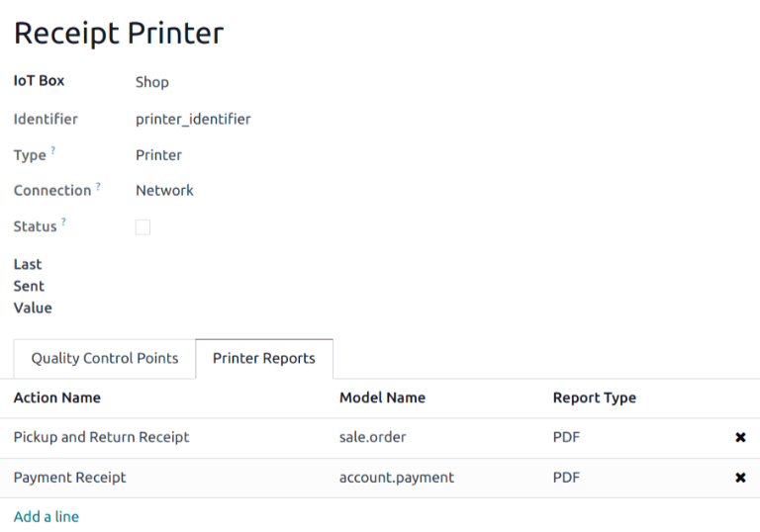
Task: Click the account.payment model cell
Action: tap(397, 478)
